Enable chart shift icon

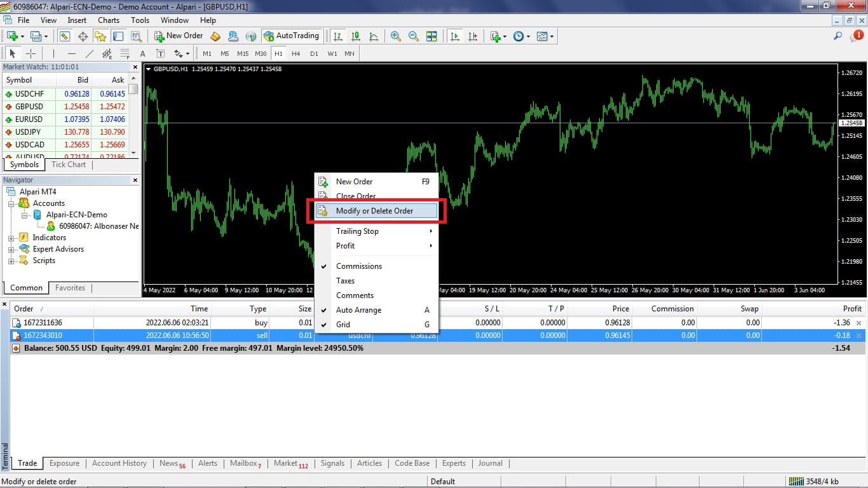pos(473,36)
